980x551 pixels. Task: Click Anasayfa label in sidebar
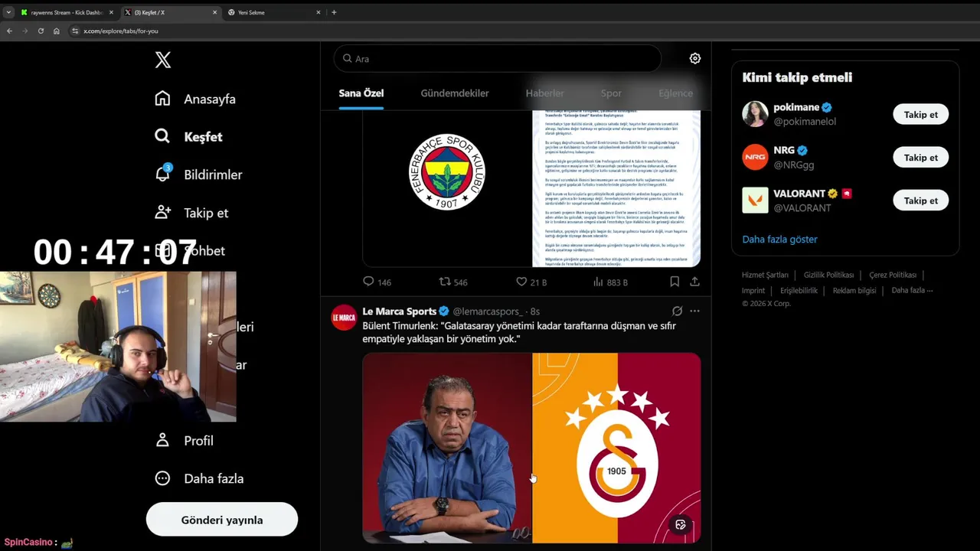click(x=210, y=99)
